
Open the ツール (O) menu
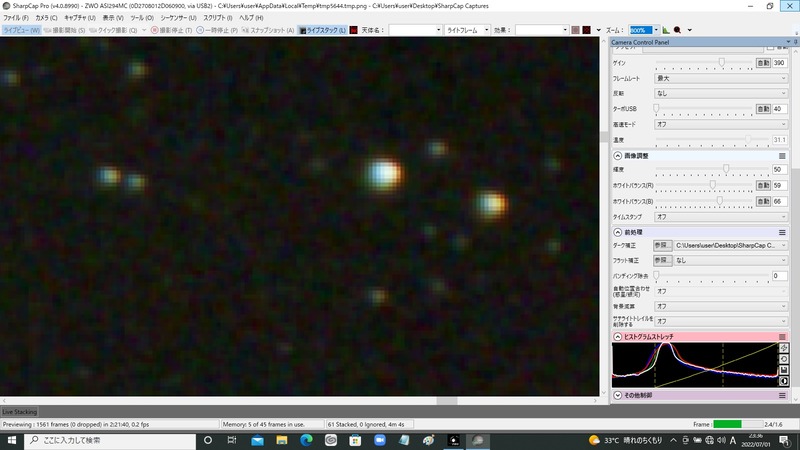point(142,18)
